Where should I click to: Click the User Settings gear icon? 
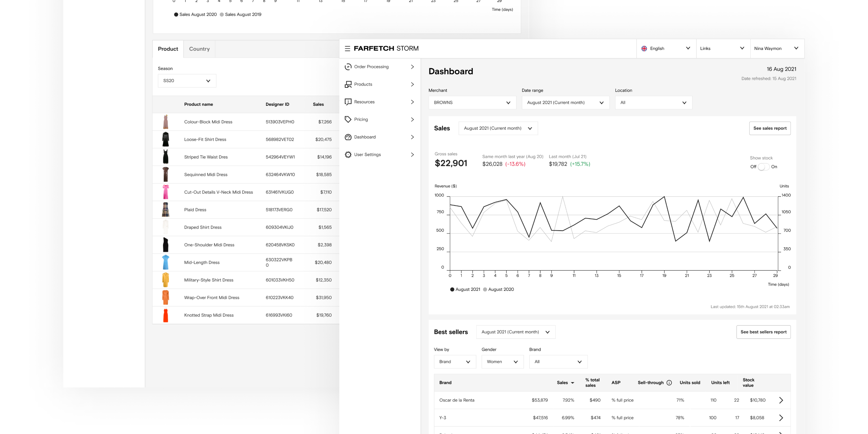point(348,155)
